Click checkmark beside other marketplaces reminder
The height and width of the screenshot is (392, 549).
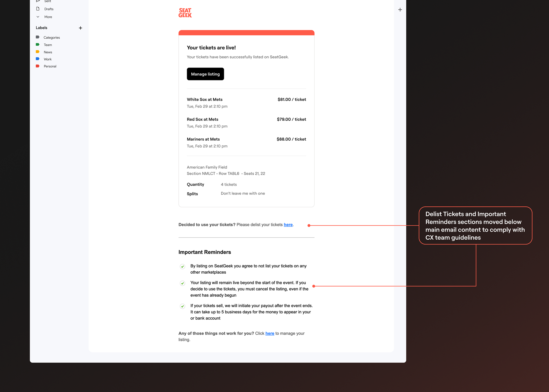[x=182, y=266]
